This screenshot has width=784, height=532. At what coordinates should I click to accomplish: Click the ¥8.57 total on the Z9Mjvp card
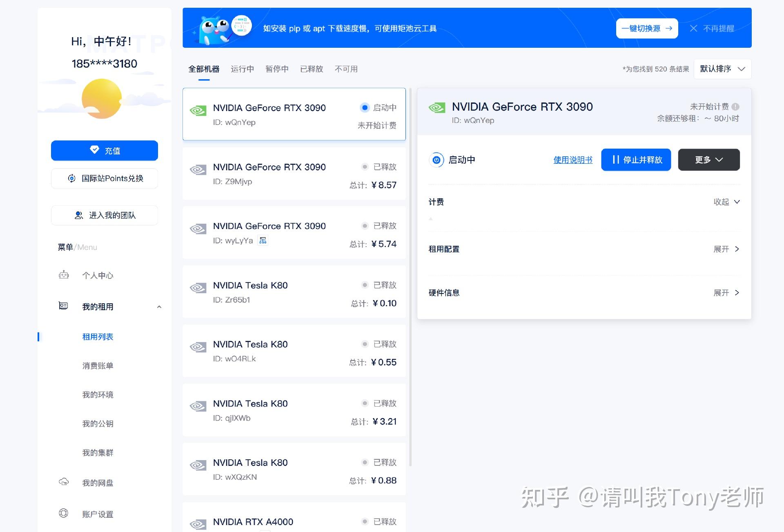tap(384, 185)
